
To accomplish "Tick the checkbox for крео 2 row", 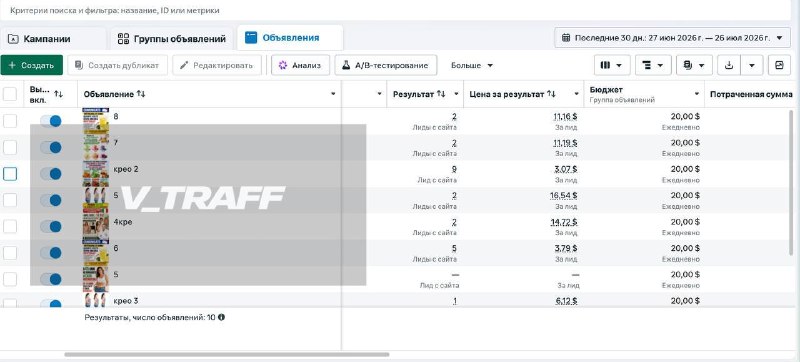I will [10, 174].
